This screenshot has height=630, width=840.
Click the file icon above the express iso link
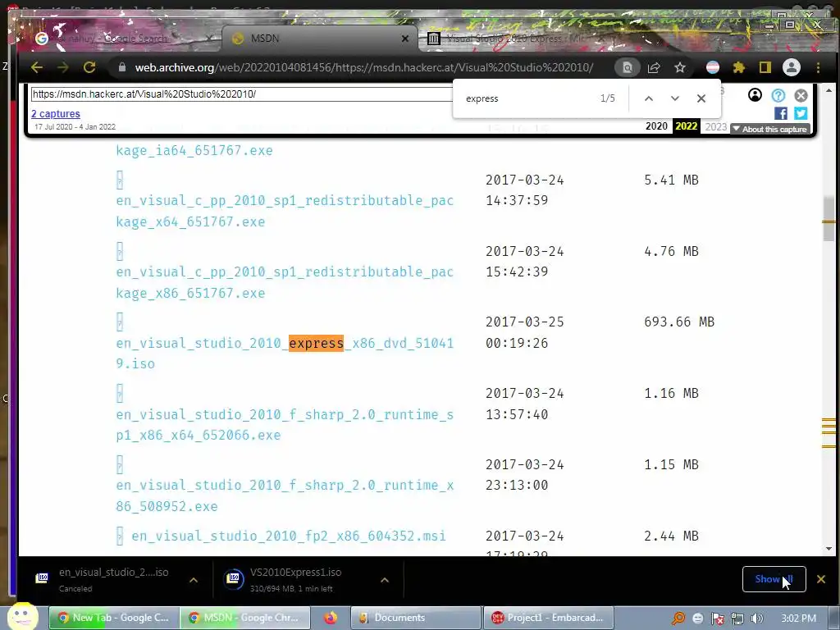point(120,322)
